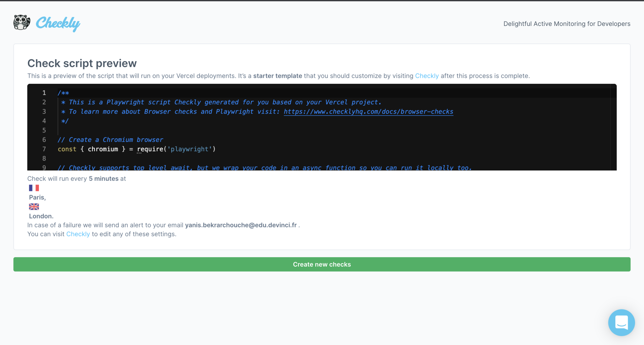Screen dimensions: 644x345
Task: Open the browser-checks documentation link
Action: coord(368,111)
